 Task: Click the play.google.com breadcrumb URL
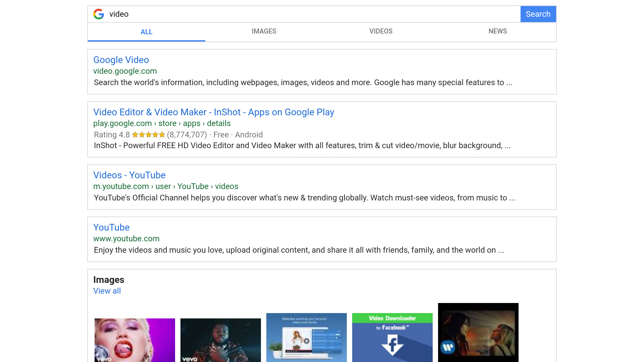(162, 123)
